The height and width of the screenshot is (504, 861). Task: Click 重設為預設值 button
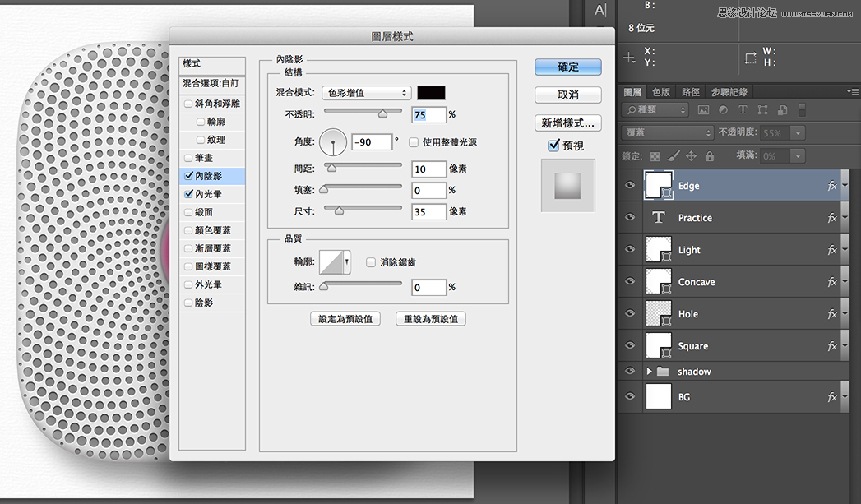coord(431,319)
